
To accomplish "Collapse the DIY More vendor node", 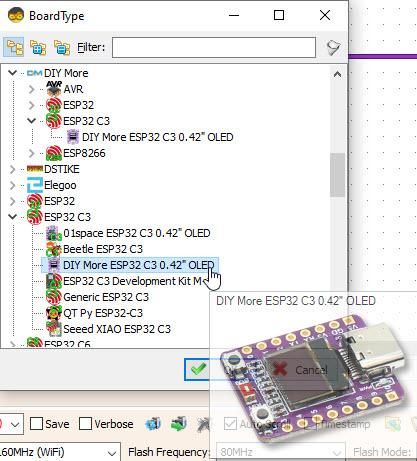I will [x=12, y=73].
